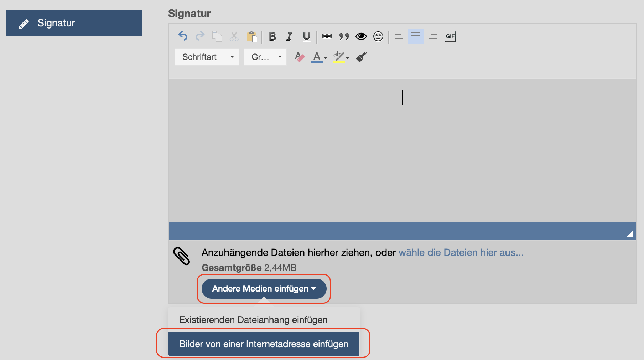Insert a link with chain icon
The width and height of the screenshot is (644, 360).
click(x=327, y=36)
